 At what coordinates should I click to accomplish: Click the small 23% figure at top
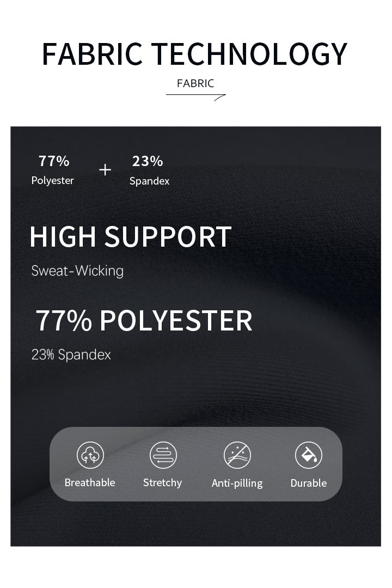(148, 161)
